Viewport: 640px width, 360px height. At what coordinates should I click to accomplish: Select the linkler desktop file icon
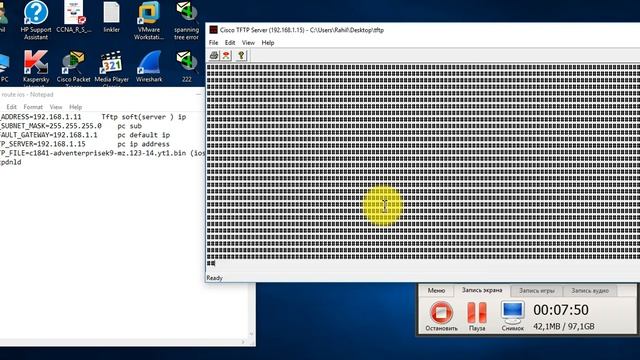point(111,17)
